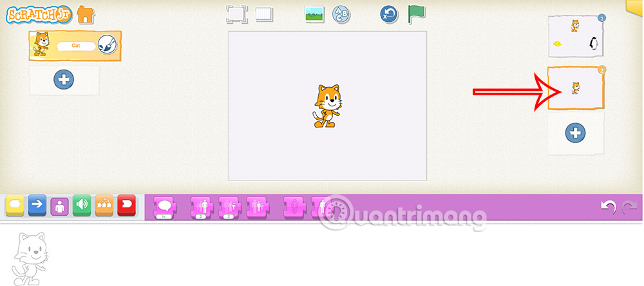Reset characters to starting positions

tap(388, 14)
